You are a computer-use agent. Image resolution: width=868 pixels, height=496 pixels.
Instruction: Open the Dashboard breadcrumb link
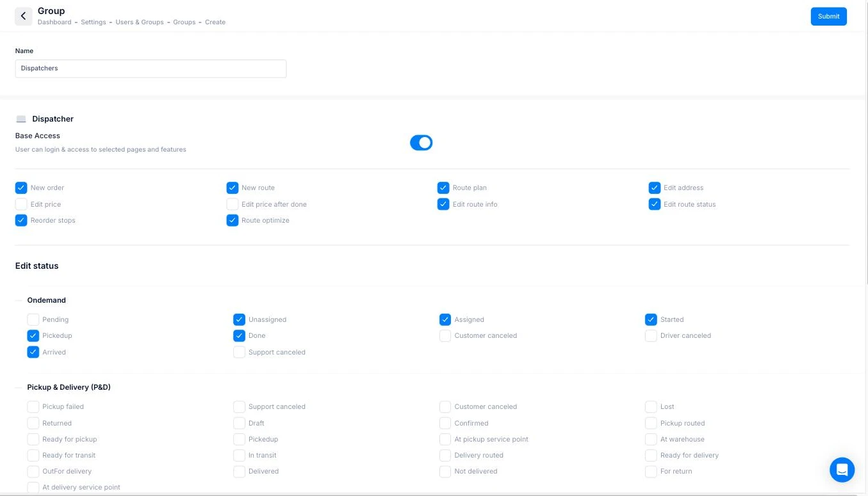(54, 22)
